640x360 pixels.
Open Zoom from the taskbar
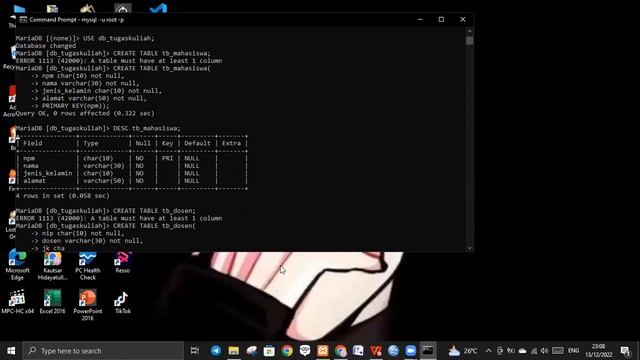coord(411,351)
